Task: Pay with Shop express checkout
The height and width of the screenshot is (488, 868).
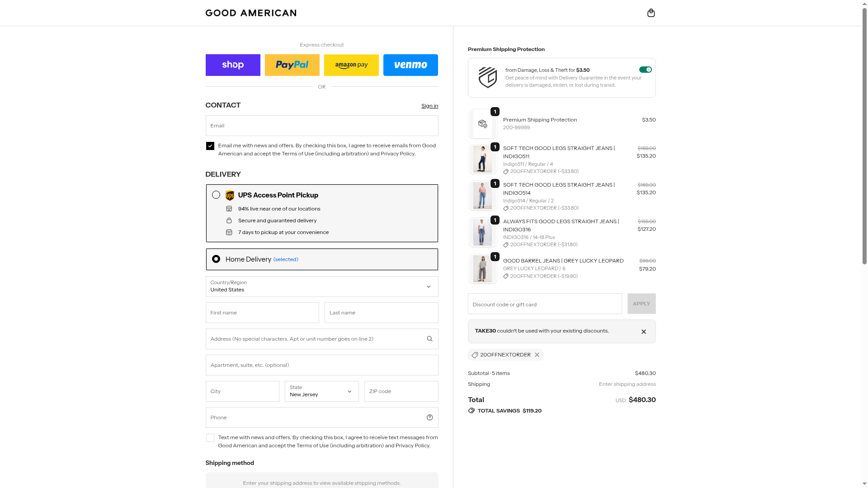Action: point(233,65)
